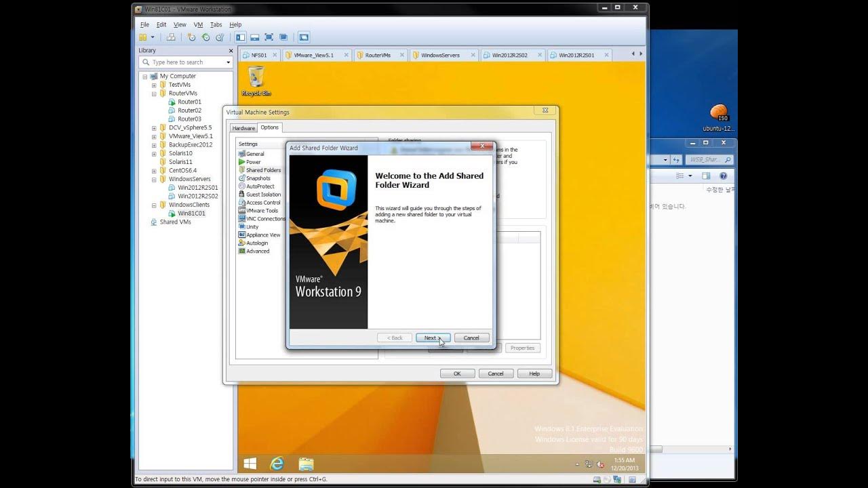Screen dimensions: 868x488
Task: Click the Take Snapshot toolbar icon
Action: pos(192,37)
